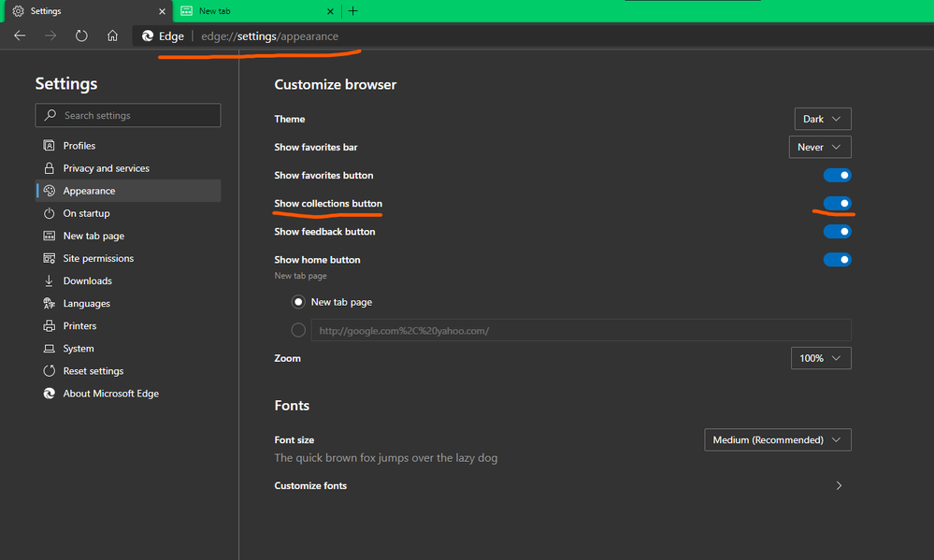Click the browser back arrow
The image size is (934, 560).
click(x=20, y=36)
